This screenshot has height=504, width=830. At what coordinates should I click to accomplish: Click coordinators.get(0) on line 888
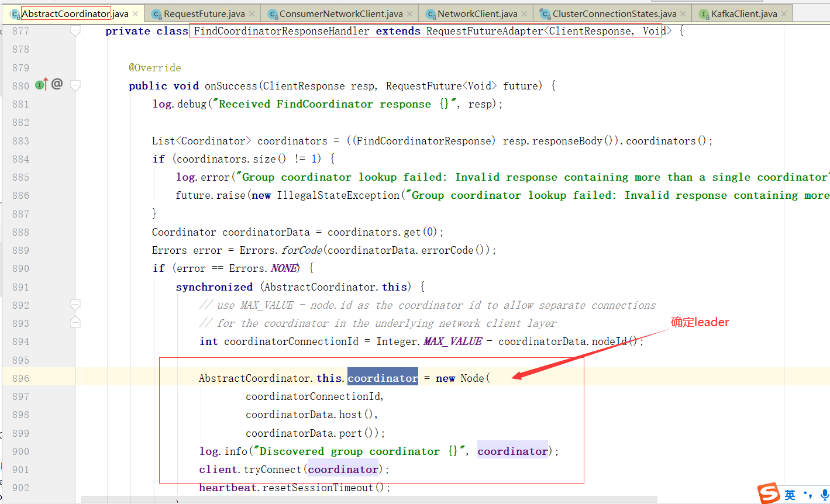click(x=383, y=232)
